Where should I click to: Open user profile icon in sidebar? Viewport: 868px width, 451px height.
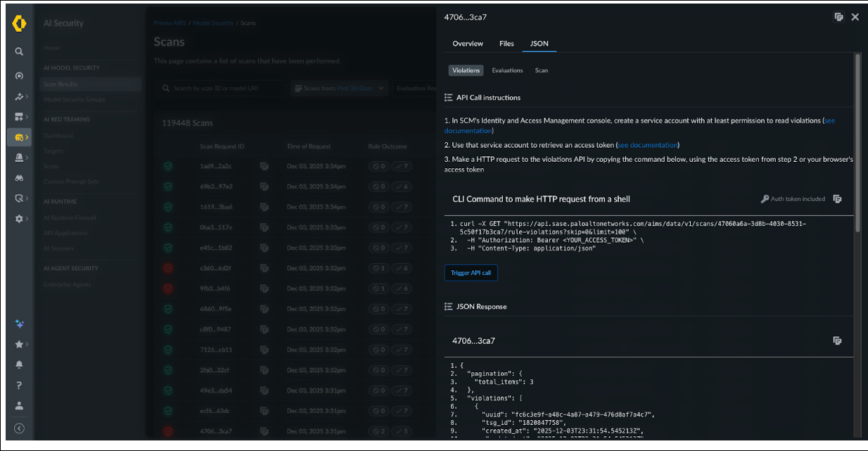(x=19, y=406)
